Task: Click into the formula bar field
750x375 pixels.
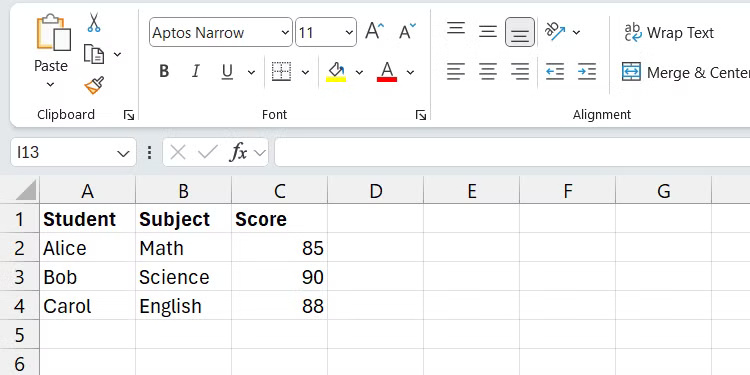Action: pos(512,153)
